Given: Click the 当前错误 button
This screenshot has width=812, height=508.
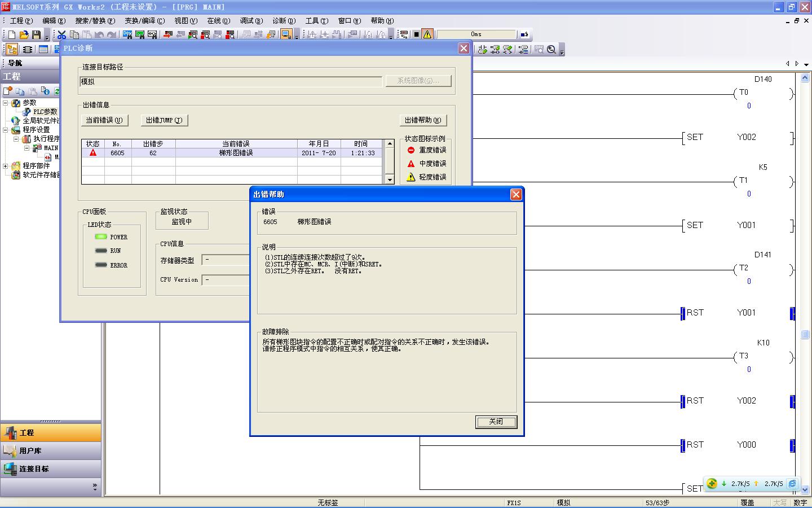Looking at the screenshot, I should point(104,120).
